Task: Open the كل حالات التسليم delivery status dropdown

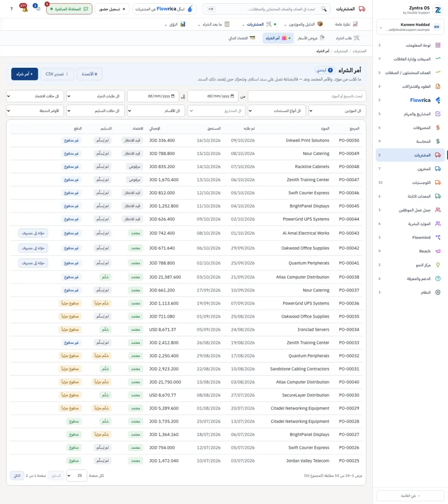Action: (95, 111)
